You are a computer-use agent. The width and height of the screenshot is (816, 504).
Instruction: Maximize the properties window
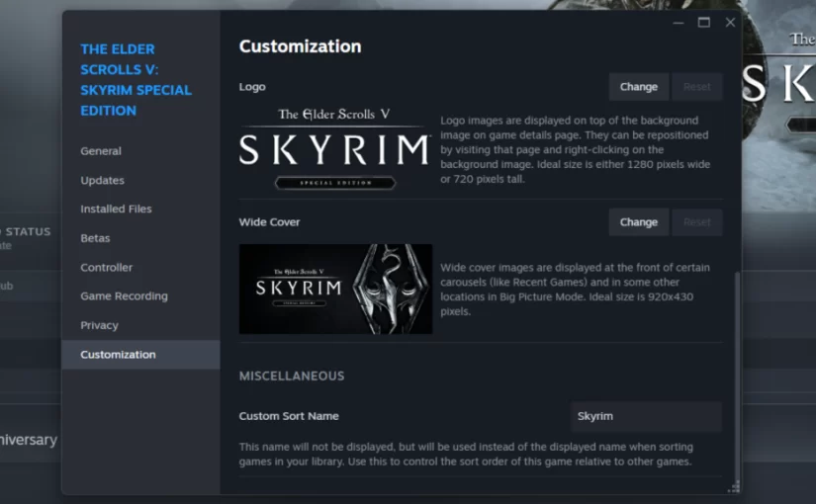704,23
